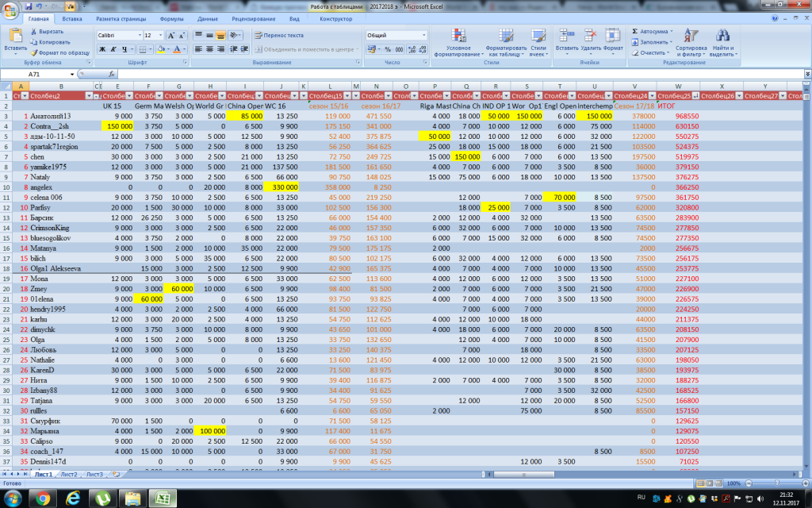Switch to the Формулы ribbon tab
The height and width of the screenshot is (508, 812).
coord(171,17)
